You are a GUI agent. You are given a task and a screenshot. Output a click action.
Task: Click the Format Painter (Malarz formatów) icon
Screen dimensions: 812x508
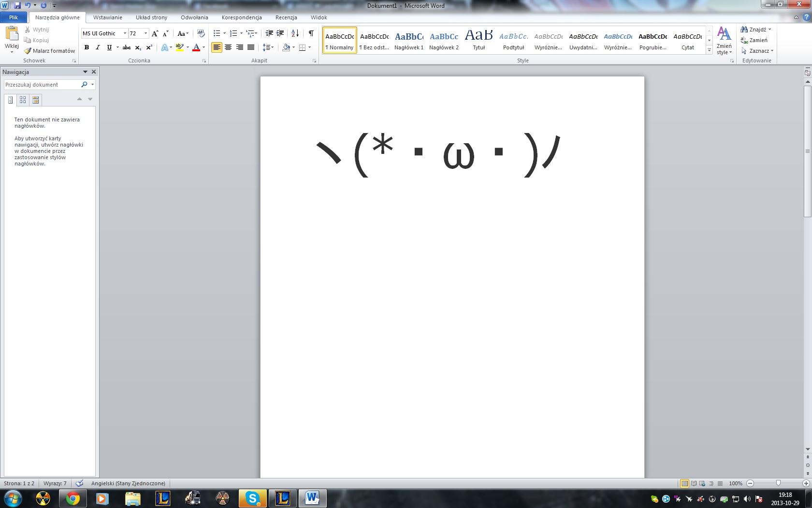click(28, 51)
